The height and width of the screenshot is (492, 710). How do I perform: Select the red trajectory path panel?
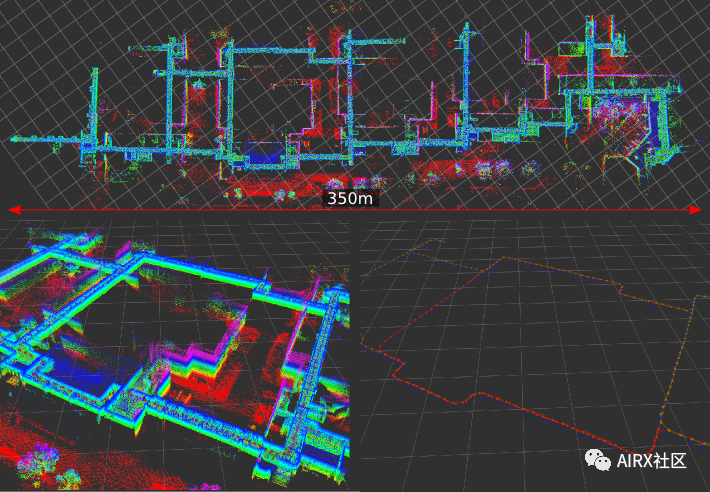[535, 356]
